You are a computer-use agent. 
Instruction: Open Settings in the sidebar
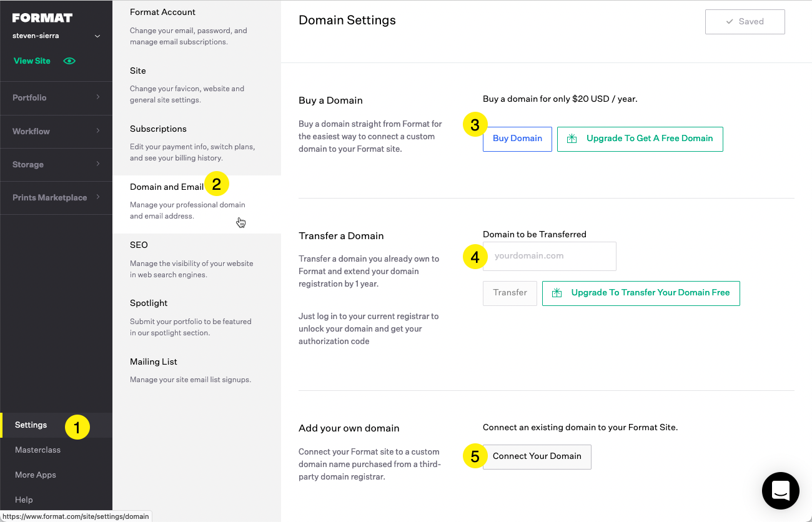coord(31,425)
